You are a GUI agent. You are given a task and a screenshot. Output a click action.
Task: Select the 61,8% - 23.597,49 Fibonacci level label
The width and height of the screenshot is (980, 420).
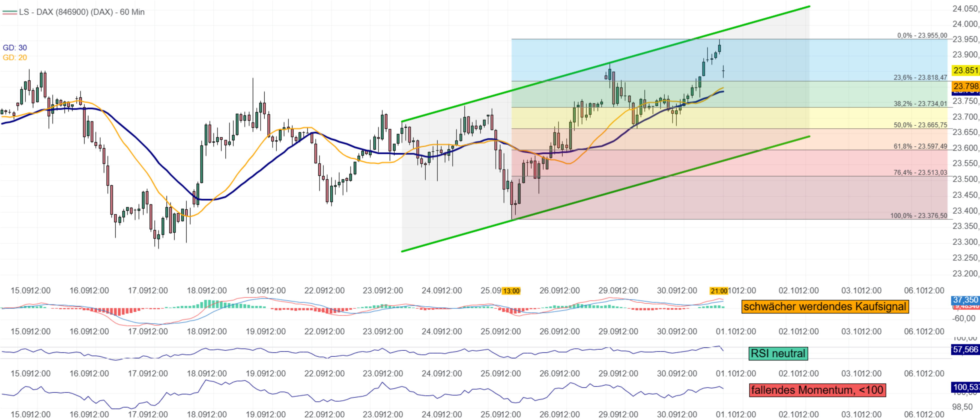pos(920,146)
